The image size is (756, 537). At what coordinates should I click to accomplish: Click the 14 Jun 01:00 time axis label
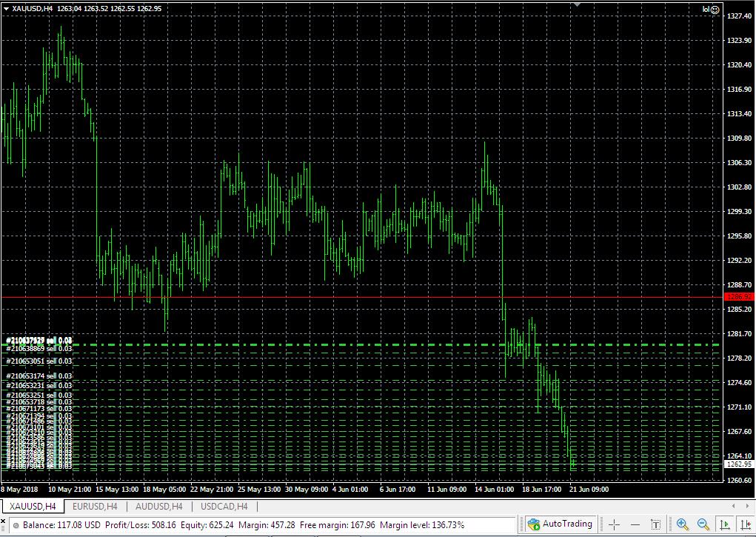coord(494,490)
